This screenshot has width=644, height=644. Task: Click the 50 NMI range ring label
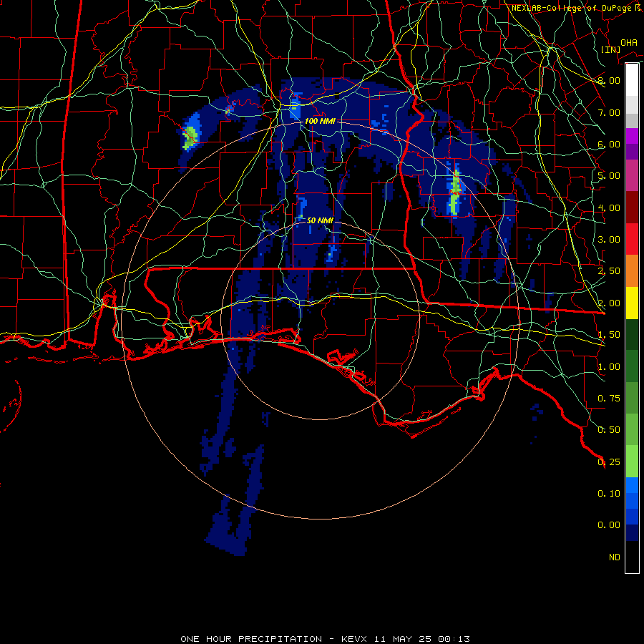pos(320,220)
